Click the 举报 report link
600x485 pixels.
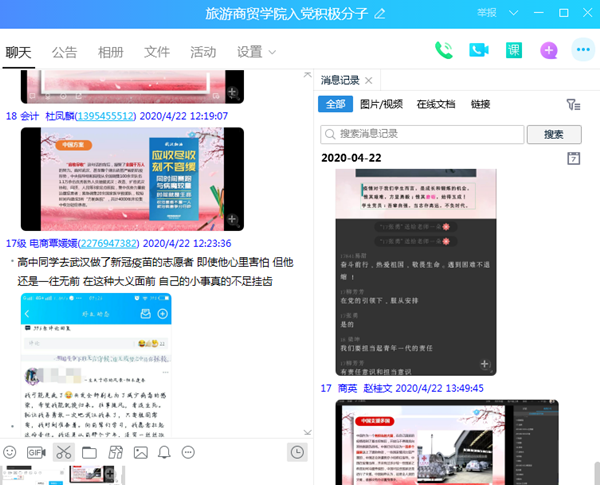pyautogui.click(x=486, y=13)
